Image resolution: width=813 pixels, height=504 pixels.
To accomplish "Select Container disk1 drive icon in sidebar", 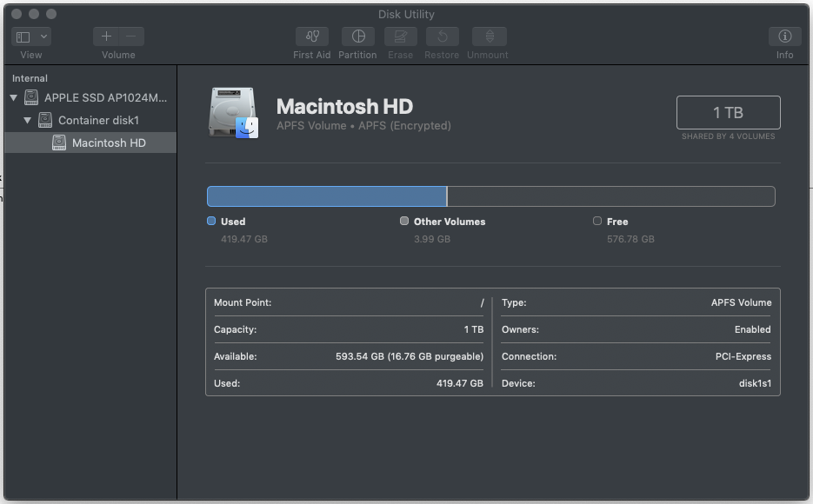I will coord(45,120).
